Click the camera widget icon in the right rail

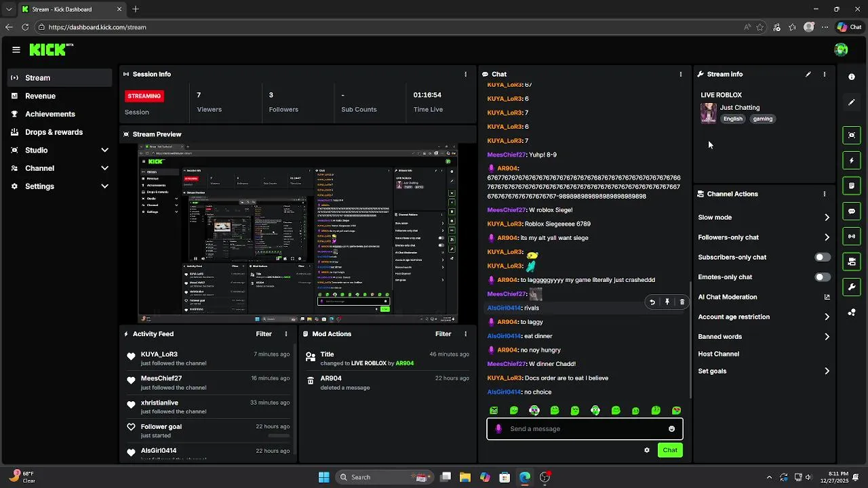(852, 262)
